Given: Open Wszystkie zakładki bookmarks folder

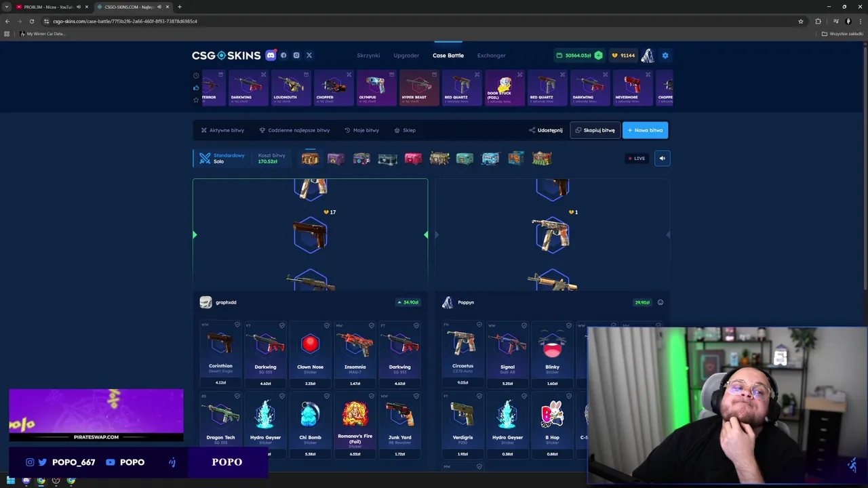Looking at the screenshot, I should click(x=842, y=34).
